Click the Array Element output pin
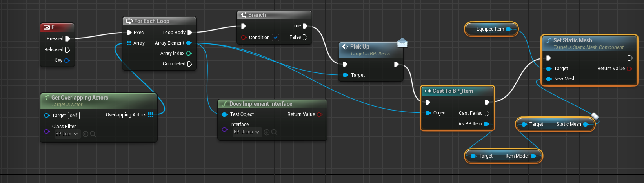644x183 pixels. click(x=189, y=43)
